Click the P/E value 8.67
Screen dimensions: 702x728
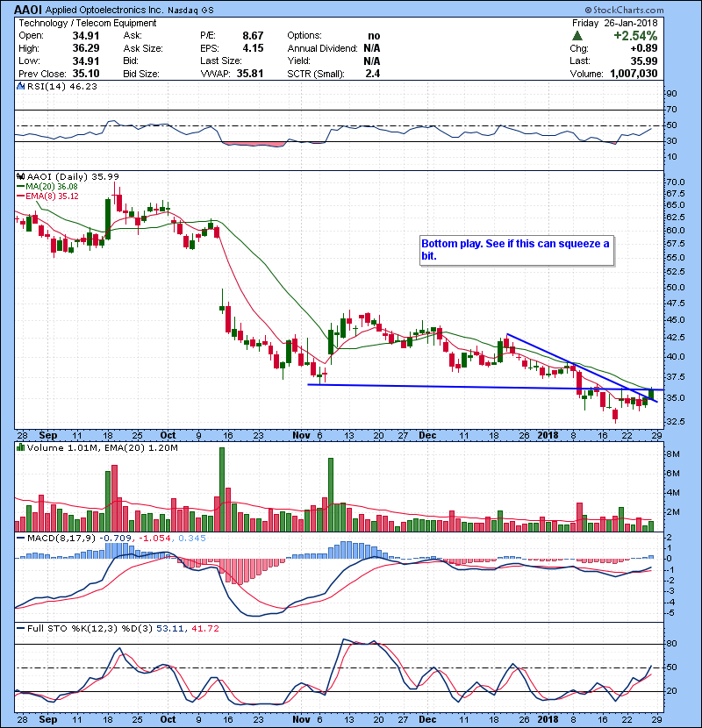pos(253,36)
